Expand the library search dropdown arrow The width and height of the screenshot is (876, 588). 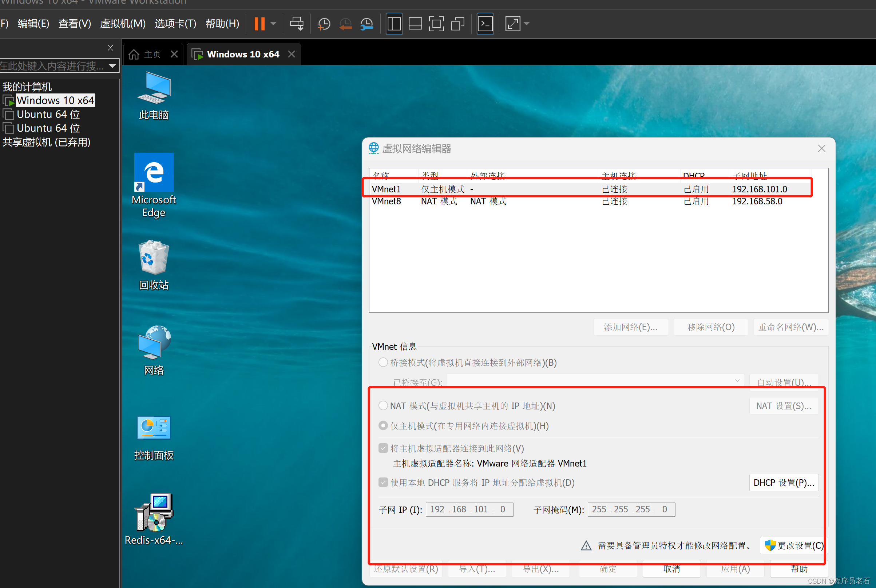(x=112, y=66)
